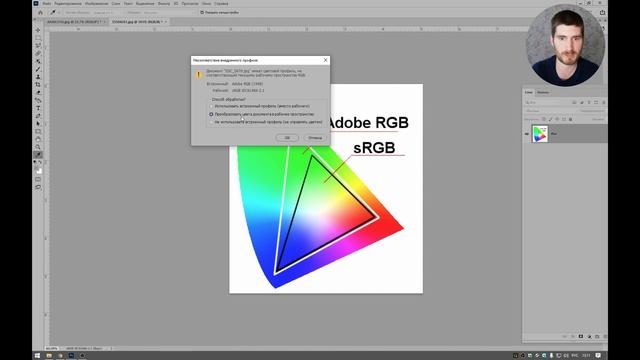Image resolution: width=640 pixels, height=360 pixels.
Task: Select the Clone Stamp tool
Action: (38, 77)
